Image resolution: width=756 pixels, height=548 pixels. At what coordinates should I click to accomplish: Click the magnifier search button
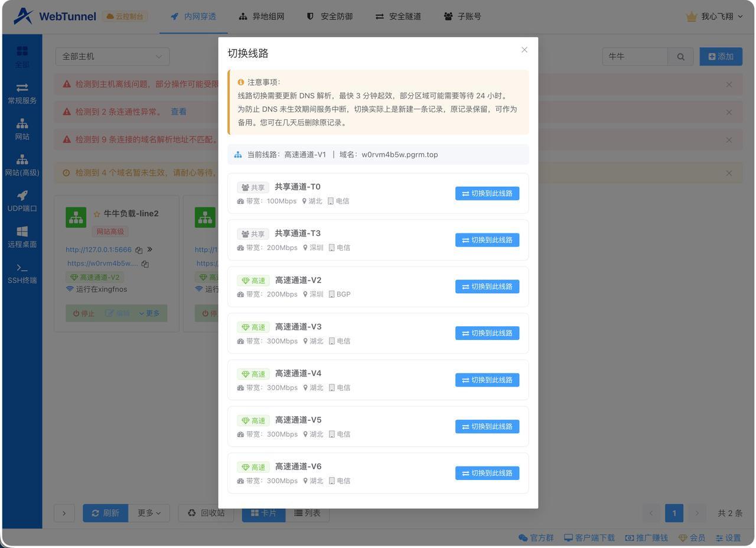681,56
